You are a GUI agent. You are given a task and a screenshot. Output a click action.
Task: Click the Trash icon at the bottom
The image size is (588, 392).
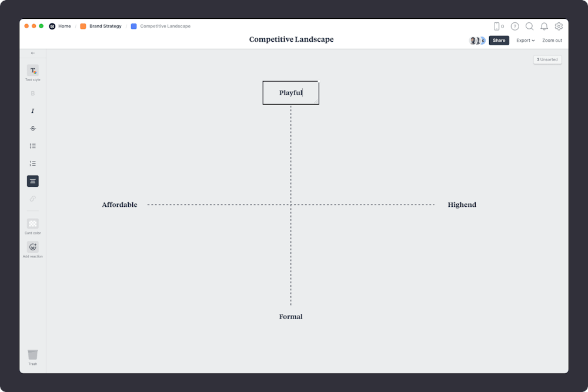pyautogui.click(x=32, y=356)
